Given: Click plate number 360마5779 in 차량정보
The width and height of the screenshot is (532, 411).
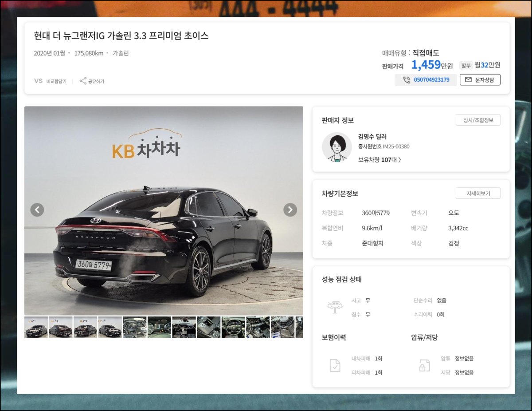Looking at the screenshot, I should pyautogui.click(x=376, y=213).
